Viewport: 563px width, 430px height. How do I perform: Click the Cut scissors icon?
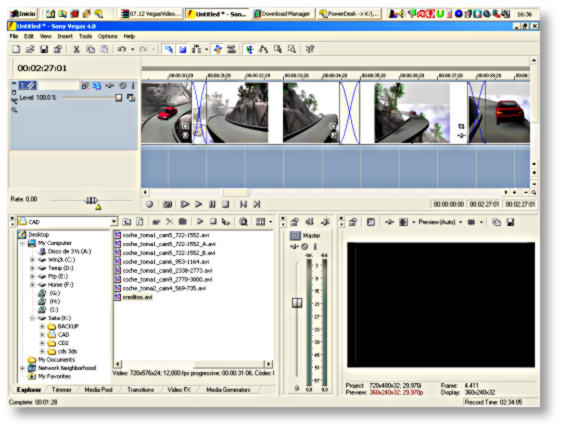(x=76, y=49)
